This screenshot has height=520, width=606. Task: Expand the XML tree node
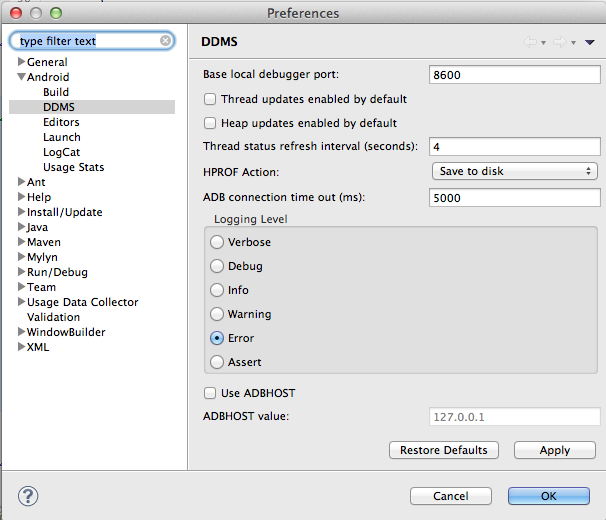click(22, 347)
